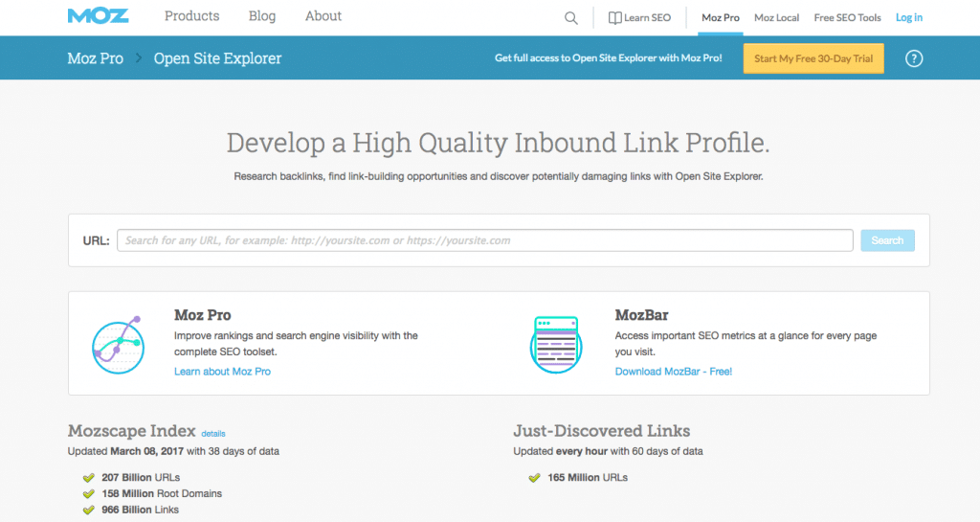Viewport: 980px width, 522px height.
Task: Start My Free 30-Day Trial button
Action: coord(813,58)
